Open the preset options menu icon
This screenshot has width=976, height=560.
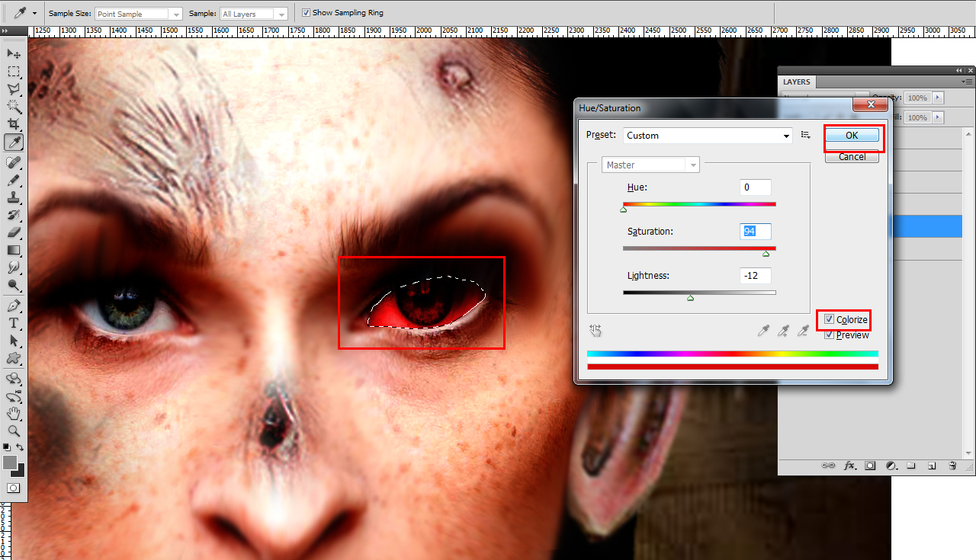(806, 135)
